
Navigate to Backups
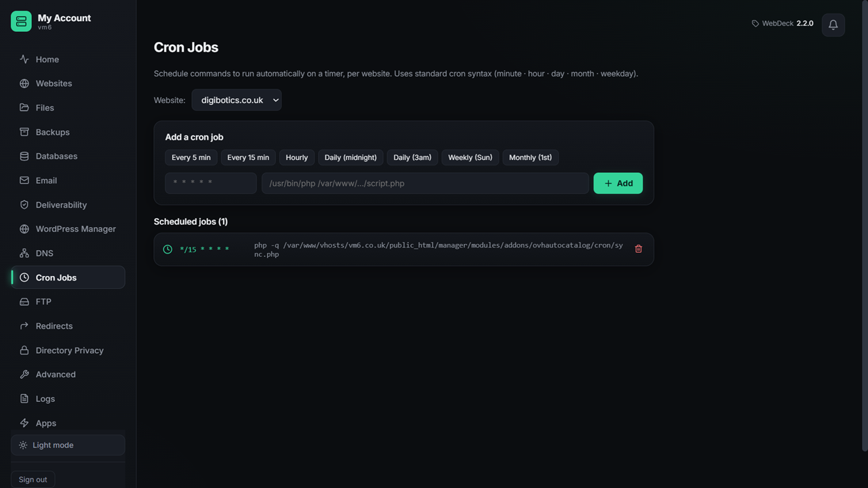tap(68, 132)
